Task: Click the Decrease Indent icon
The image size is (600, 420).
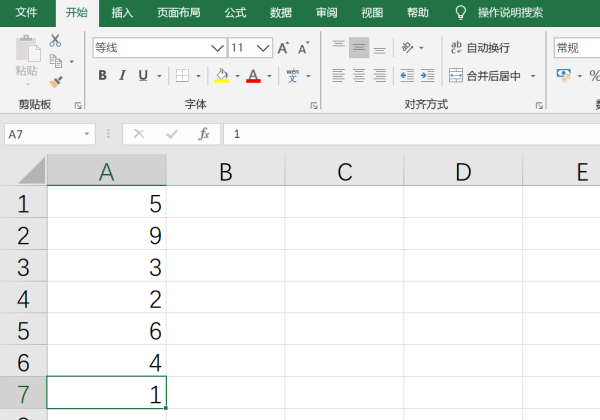Action: [407, 76]
